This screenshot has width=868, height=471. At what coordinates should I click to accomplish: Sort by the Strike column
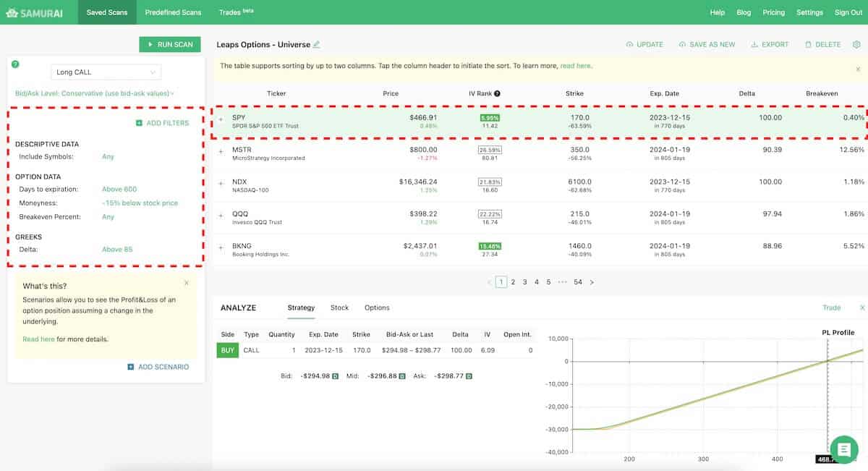tap(574, 93)
